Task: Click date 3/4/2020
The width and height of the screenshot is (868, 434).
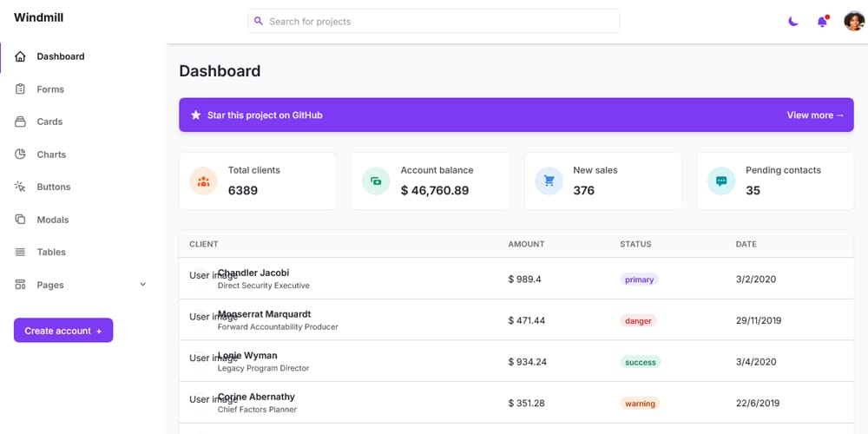Action: coord(756,362)
